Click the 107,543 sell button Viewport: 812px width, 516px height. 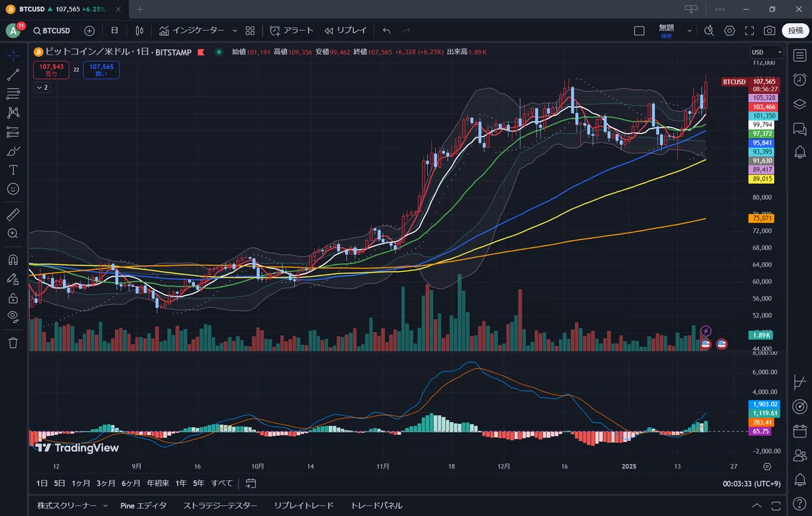click(x=51, y=70)
